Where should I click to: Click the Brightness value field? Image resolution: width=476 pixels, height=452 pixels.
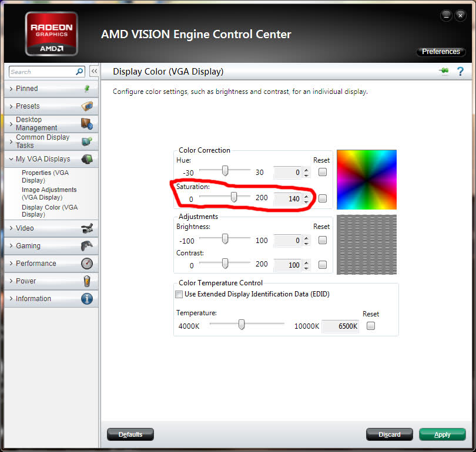coord(287,241)
